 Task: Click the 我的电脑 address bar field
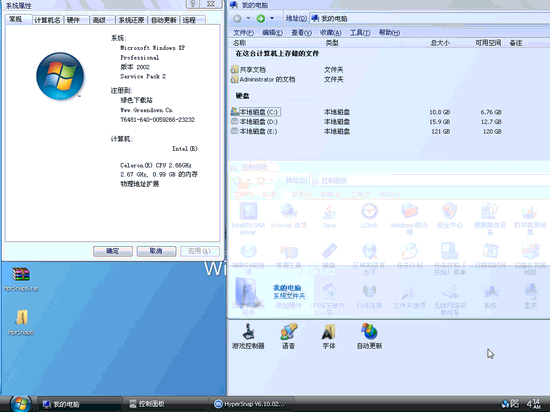point(430,18)
